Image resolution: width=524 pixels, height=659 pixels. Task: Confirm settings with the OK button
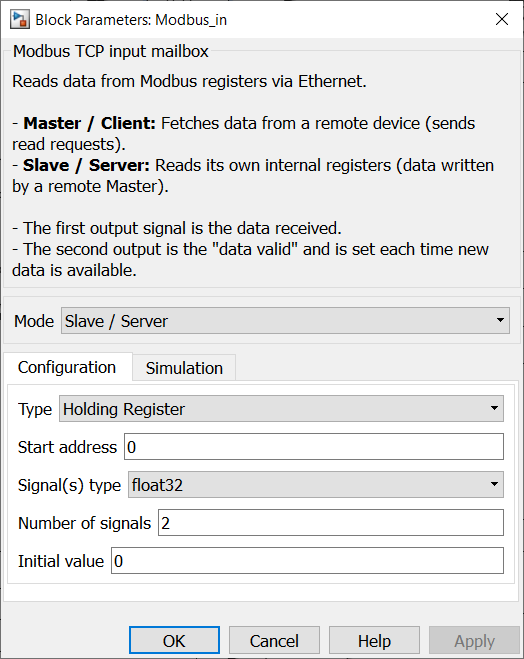coord(174,641)
